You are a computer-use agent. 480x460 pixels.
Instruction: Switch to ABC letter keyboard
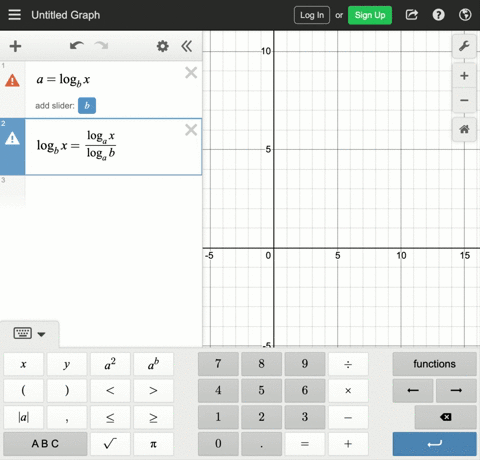[x=45, y=444]
